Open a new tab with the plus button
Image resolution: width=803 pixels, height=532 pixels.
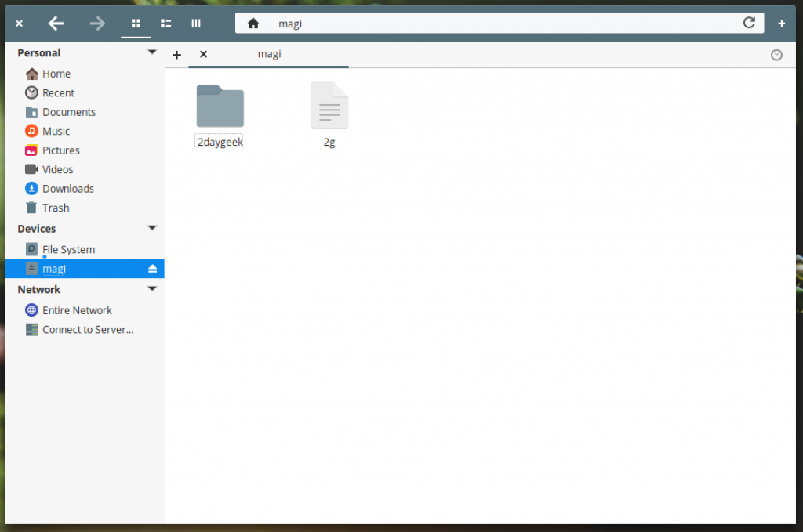pyautogui.click(x=176, y=54)
